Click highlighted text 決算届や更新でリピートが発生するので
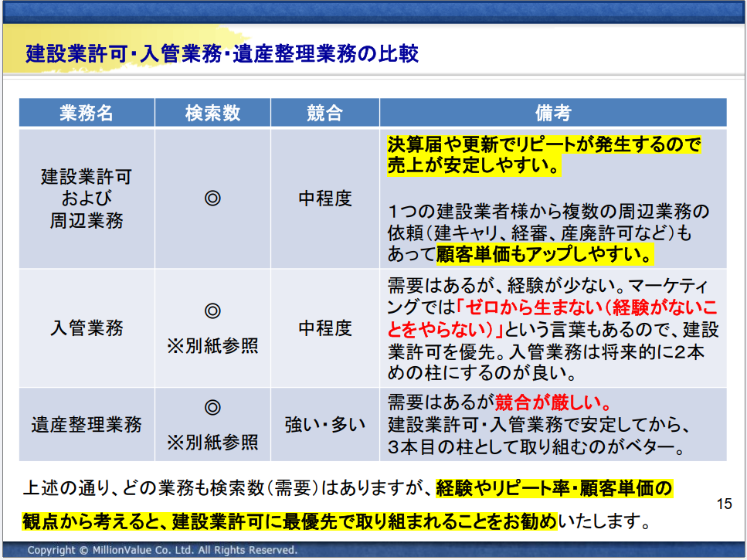 [x=544, y=144]
